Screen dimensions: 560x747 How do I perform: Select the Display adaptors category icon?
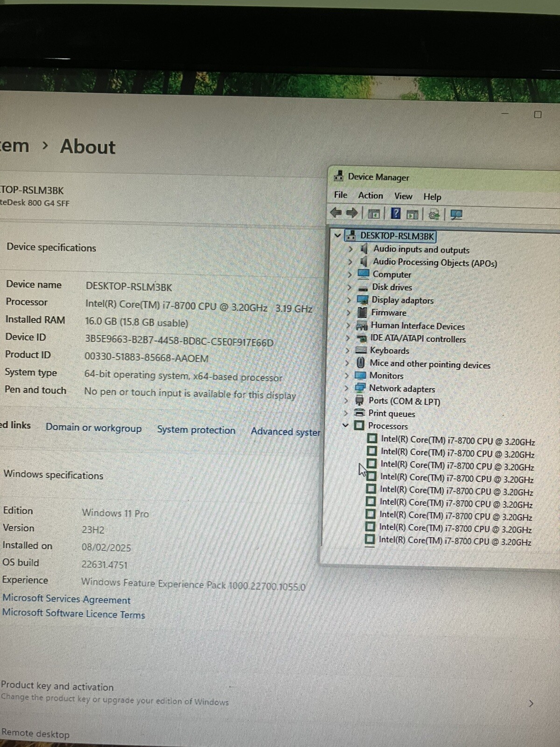363,299
